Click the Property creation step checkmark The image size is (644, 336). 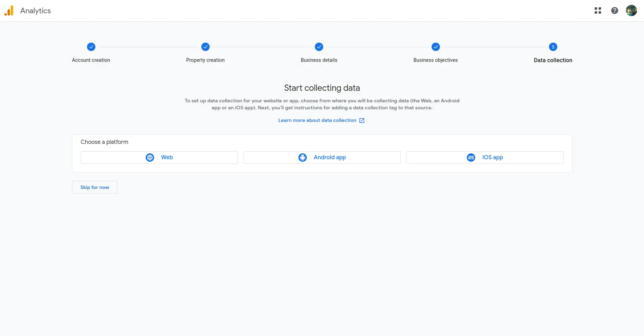[205, 47]
